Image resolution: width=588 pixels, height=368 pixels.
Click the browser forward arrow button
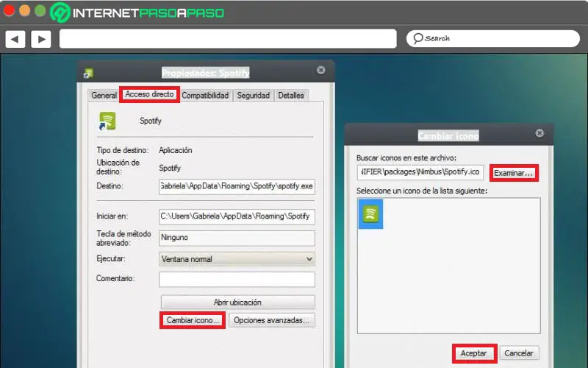click(41, 39)
